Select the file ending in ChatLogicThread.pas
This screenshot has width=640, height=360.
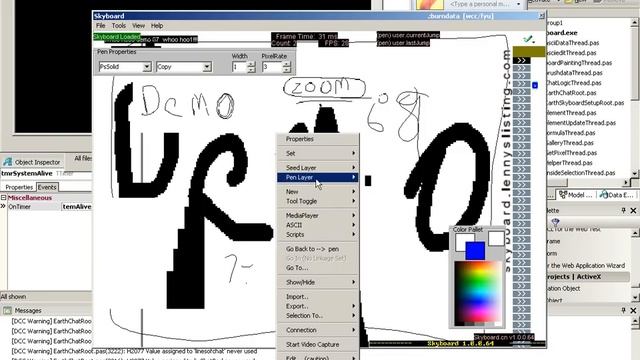[x=573, y=83]
